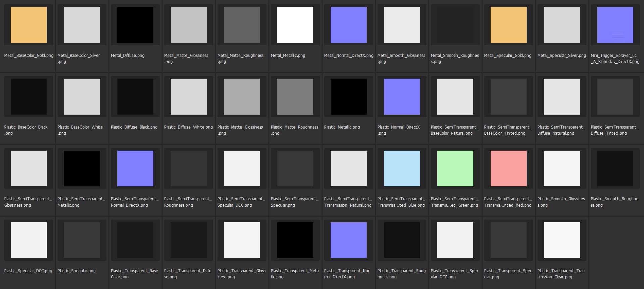Select the Plastic_Transparent_BaseColor.png thumbnail

(x=135, y=240)
